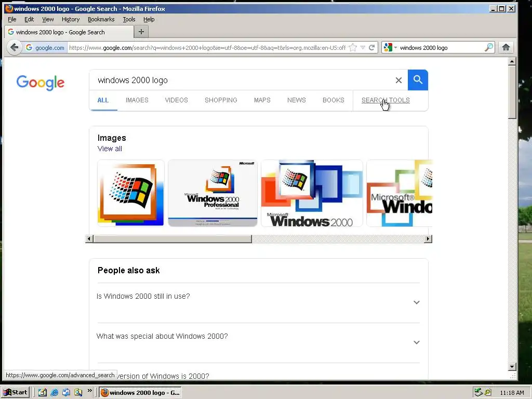532x399 pixels.
Task: Click the page scrollbar down arrow
Action: tap(512, 367)
